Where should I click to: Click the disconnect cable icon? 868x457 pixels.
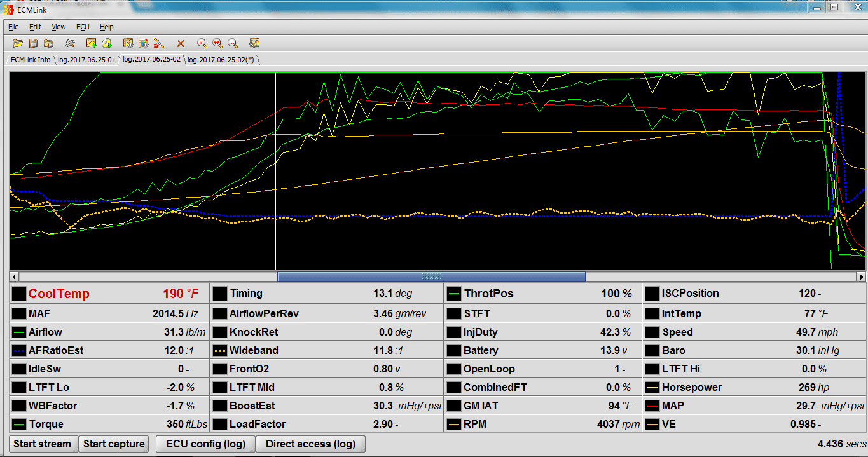tap(159, 43)
